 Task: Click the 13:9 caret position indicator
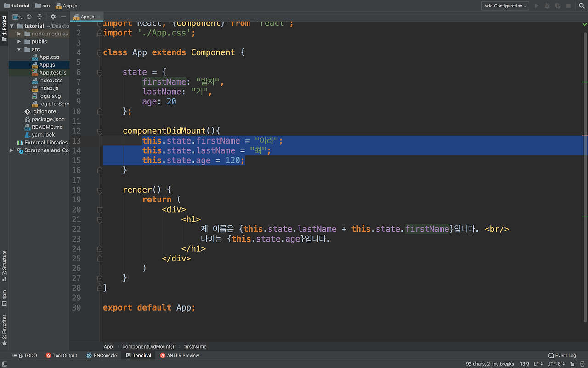tap(524, 364)
